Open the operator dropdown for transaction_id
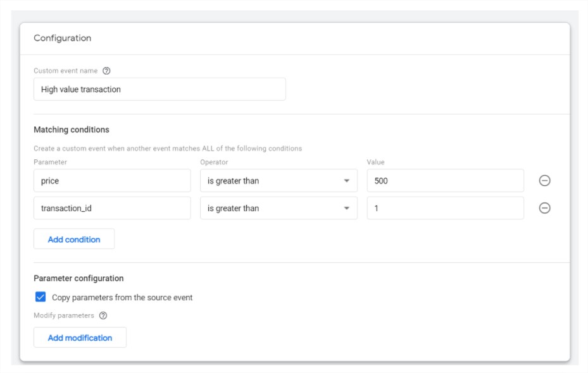This screenshot has width=588, height=373. tap(278, 208)
